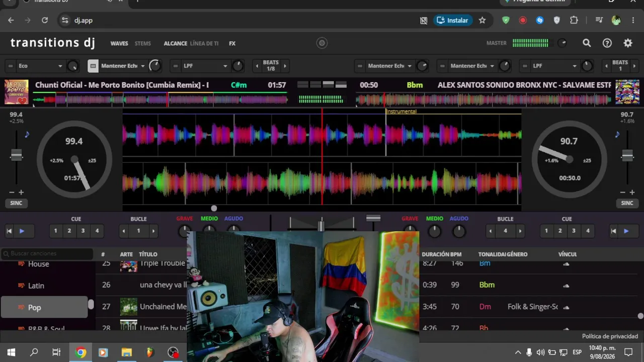Increase right deck FX beats value
Image resolution: width=644 pixels, height=362 pixels.
pyautogui.click(x=634, y=66)
